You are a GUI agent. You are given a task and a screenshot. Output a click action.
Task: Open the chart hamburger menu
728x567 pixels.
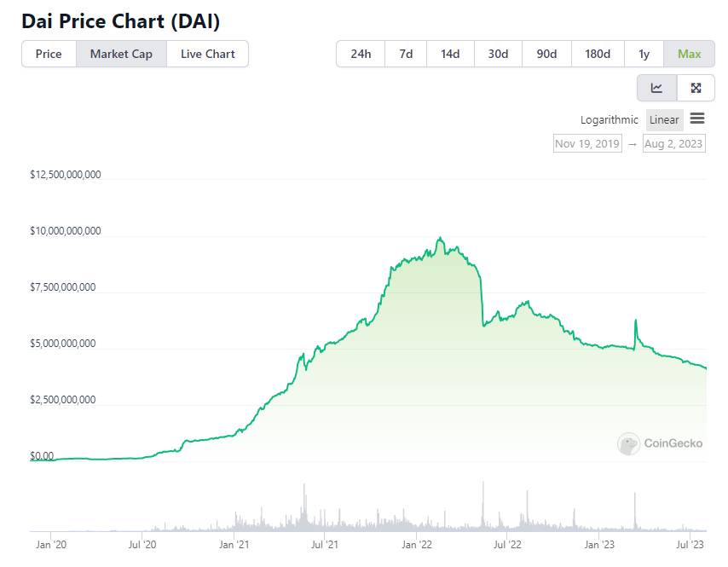coord(697,119)
